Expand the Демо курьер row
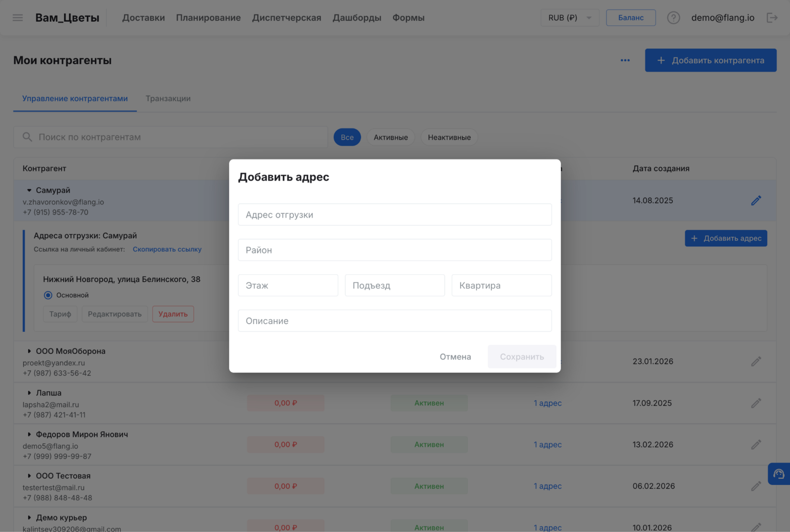790x532 pixels. [29, 517]
